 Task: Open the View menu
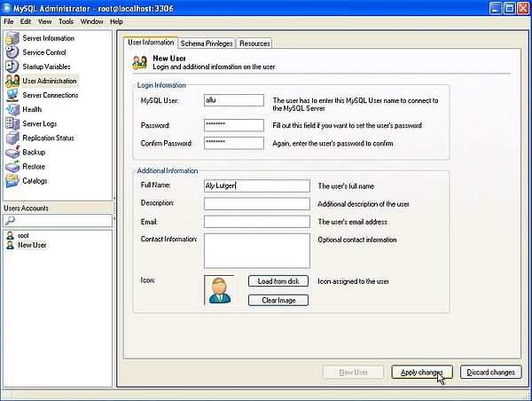[45, 21]
